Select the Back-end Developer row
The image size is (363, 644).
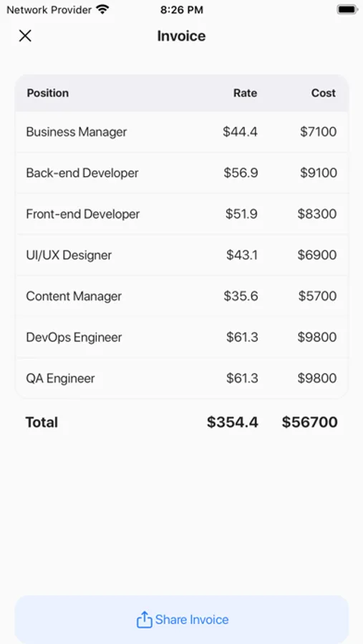click(182, 173)
